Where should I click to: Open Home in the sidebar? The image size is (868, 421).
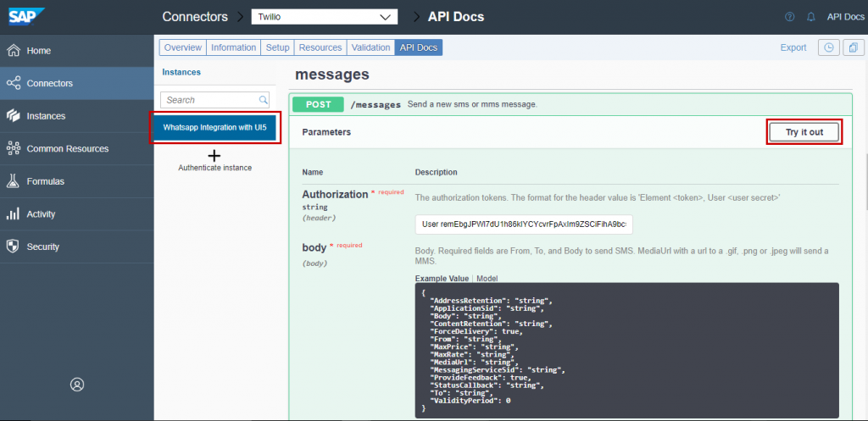77,50
